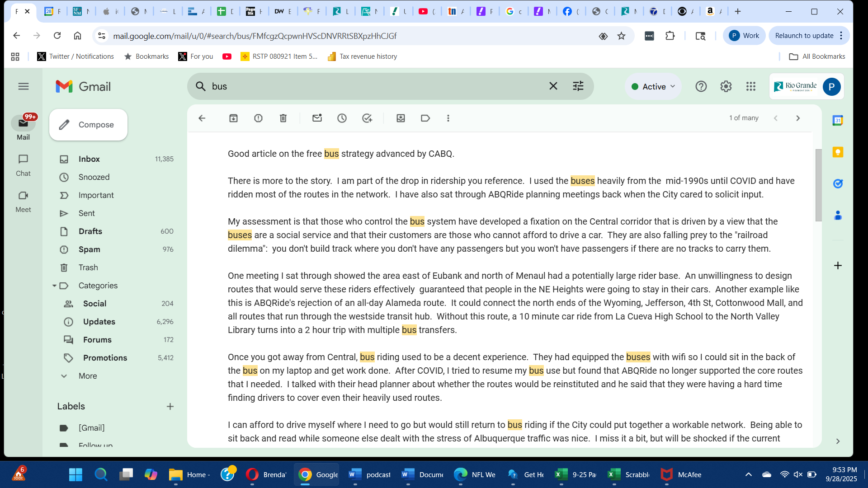Snooze the email using clock icon
The width and height of the screenshot is (868, 488).
342,118
